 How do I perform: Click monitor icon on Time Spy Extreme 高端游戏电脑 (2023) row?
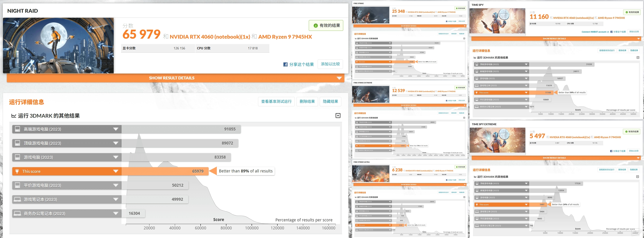coord(477,190)
